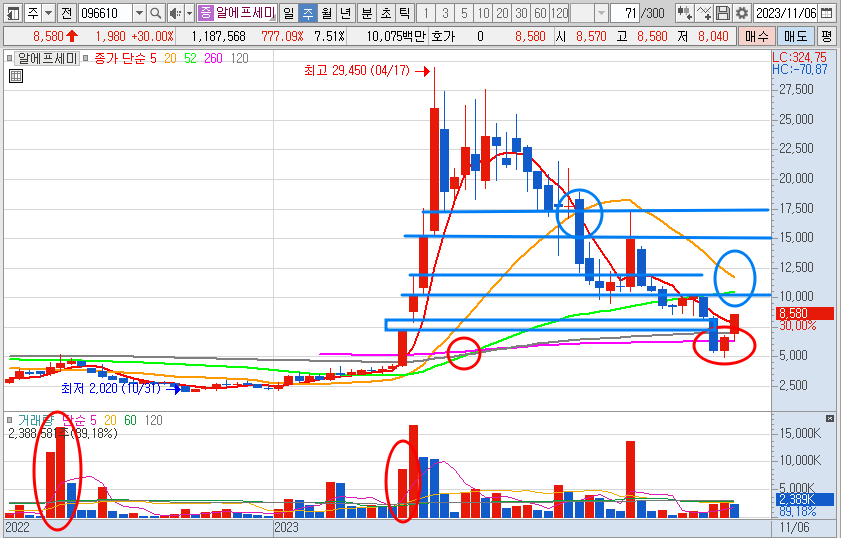Click the stock name 알에프세미
Screen dimensions: 841x538
(x=245, y=13)
